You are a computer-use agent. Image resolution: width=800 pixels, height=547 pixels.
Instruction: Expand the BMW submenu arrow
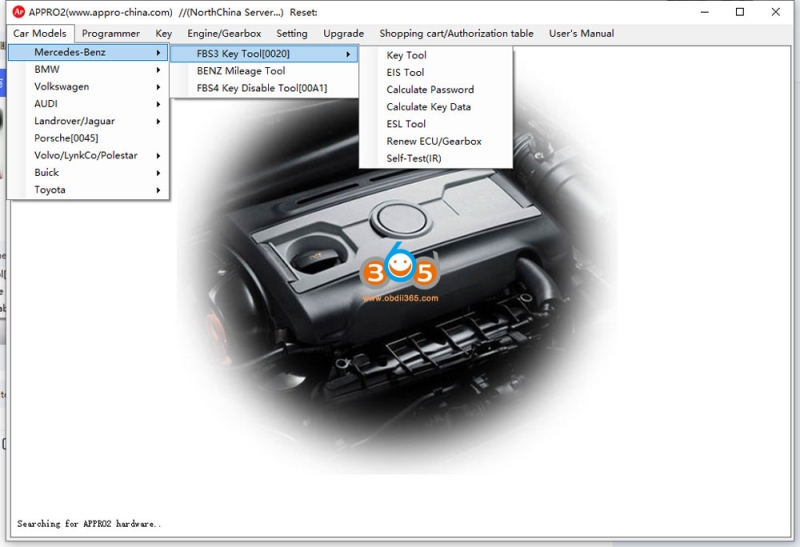159,70
